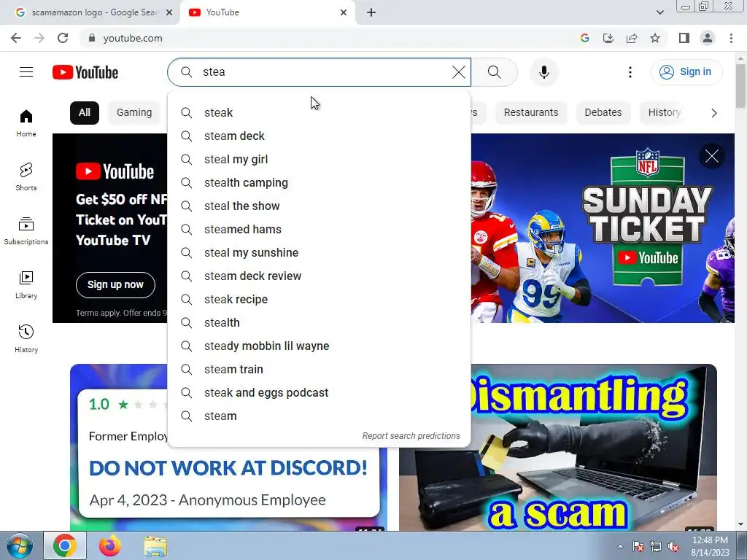
Task: Open Chrome's three-dot menu
Action: 731,38
